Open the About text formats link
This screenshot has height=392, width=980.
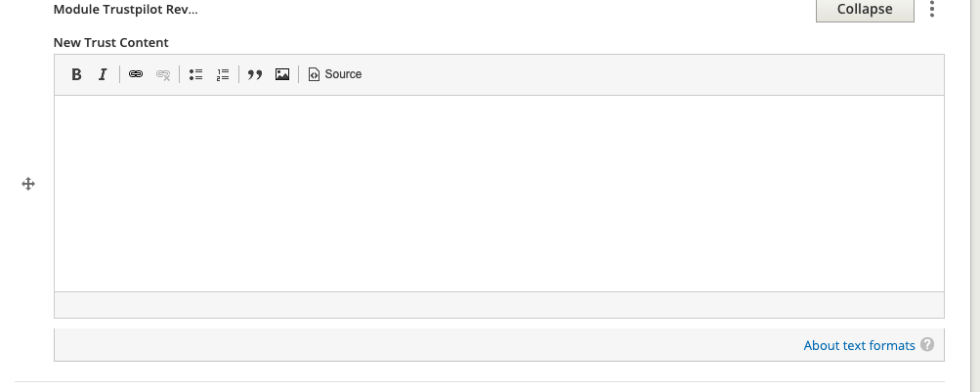(x=859, y=346)
